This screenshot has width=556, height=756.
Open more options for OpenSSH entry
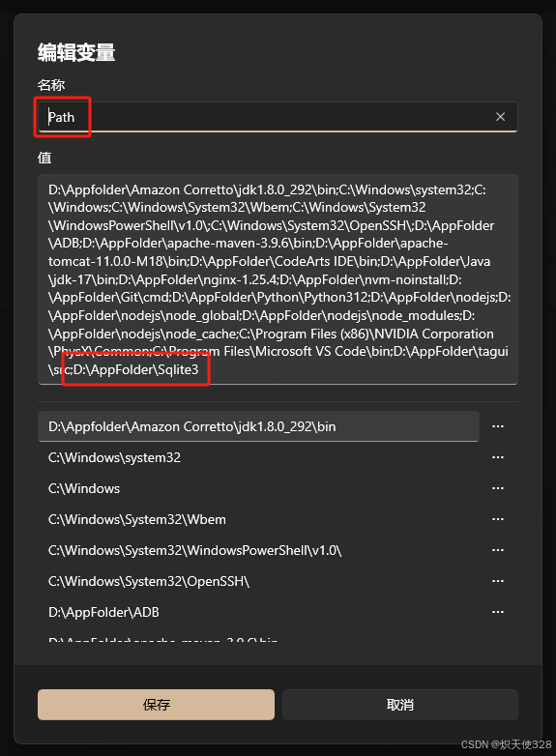point(498,581)
